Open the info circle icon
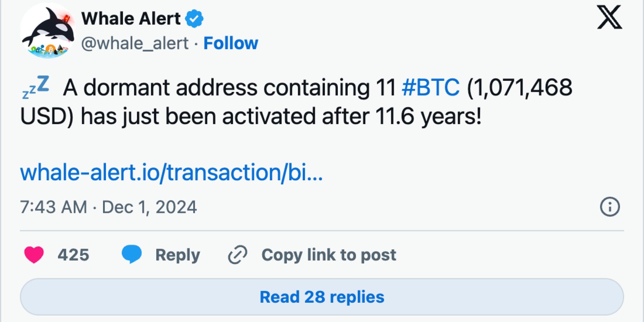 point(610,207)
